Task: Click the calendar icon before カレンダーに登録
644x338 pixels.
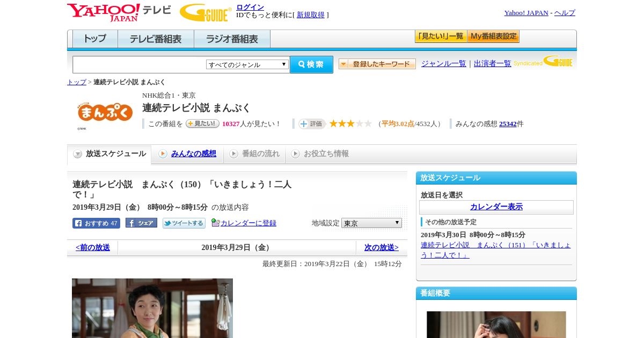Action: [x=215, y=223]
